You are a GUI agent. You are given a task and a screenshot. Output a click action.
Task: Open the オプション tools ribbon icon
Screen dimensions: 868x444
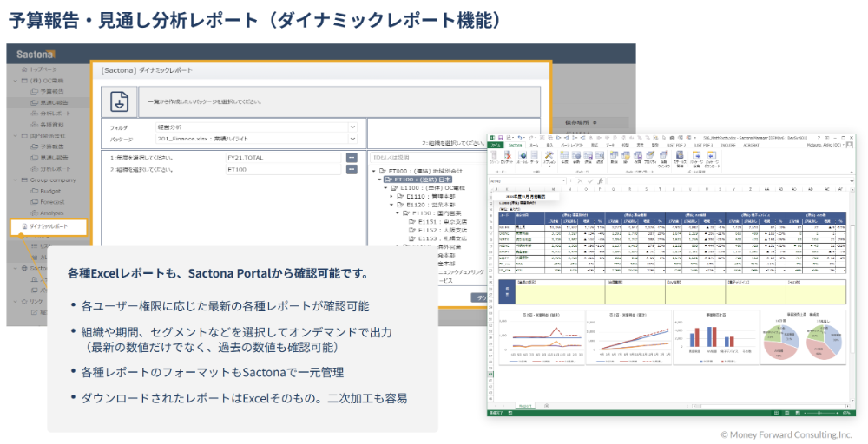(x=549, y=158)
